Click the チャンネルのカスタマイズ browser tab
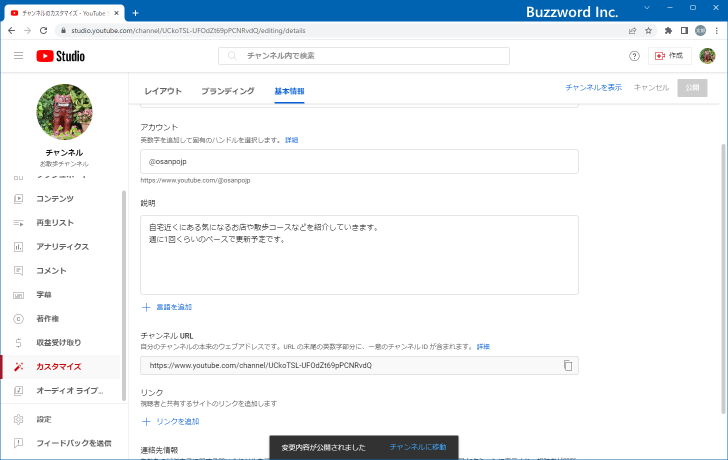 tap(64, 13)
